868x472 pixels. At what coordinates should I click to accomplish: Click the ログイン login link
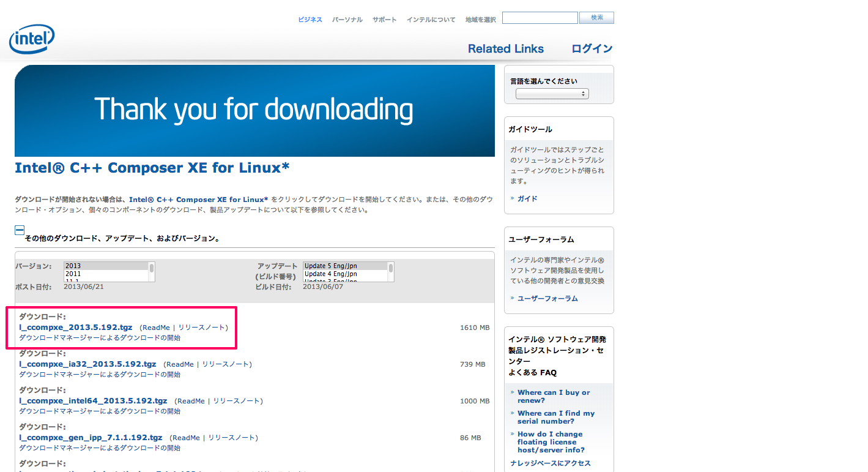tap(592, 49)
